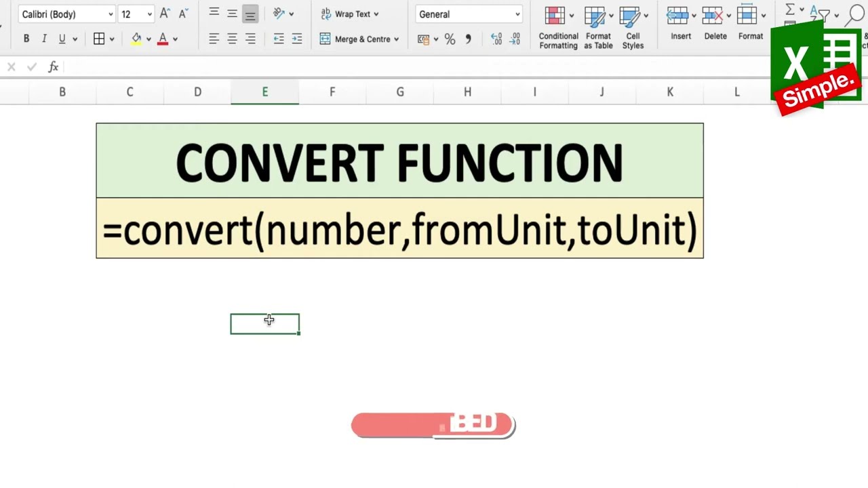This screenshot has width=868, height=488.
Task: Increase font size with large A
Action: click(165, 14)
